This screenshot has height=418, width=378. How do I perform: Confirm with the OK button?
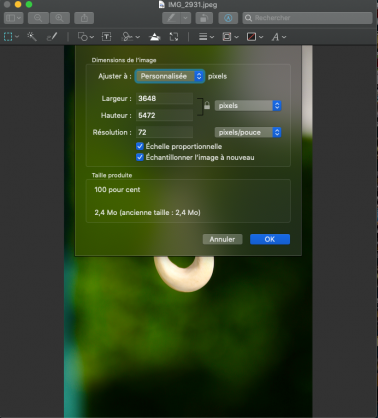(x=270, y=239)
